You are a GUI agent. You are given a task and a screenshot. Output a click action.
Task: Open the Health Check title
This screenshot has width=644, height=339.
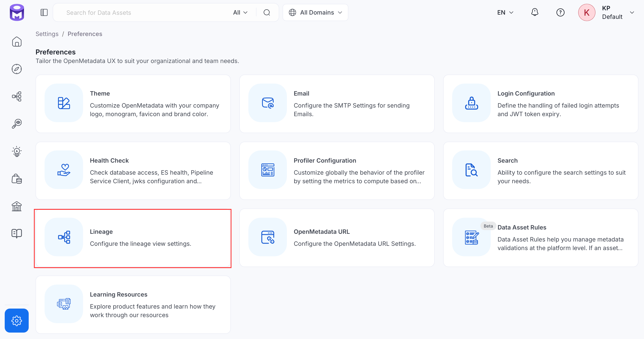click(109, 160)
